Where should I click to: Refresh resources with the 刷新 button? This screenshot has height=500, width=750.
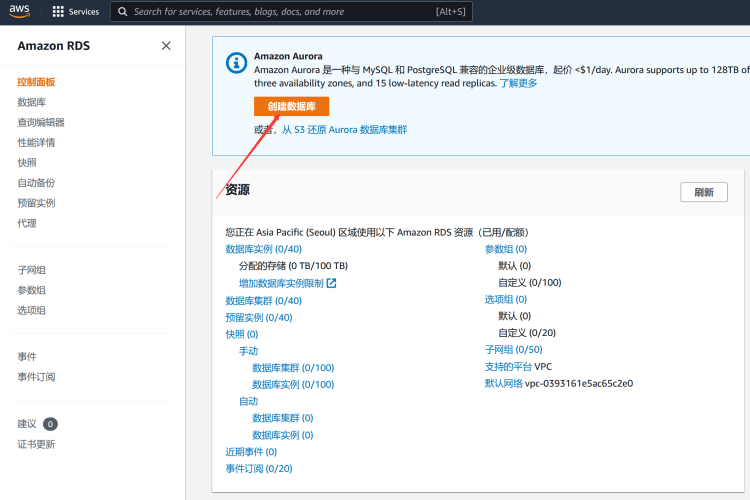[x=703, y=192]
